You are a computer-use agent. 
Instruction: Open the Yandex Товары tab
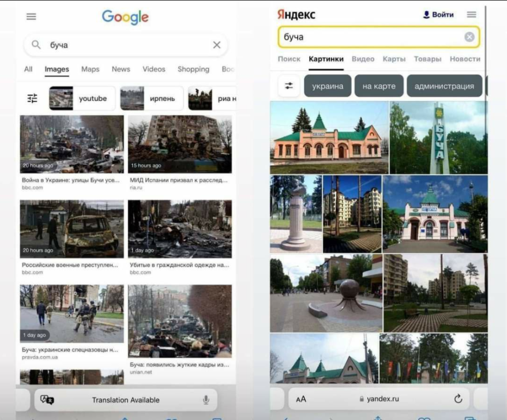pos(427,59)
